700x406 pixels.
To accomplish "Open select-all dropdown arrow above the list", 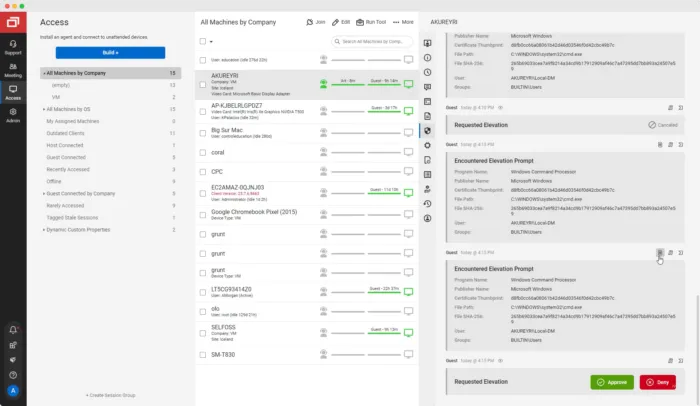I will [212, 42].
